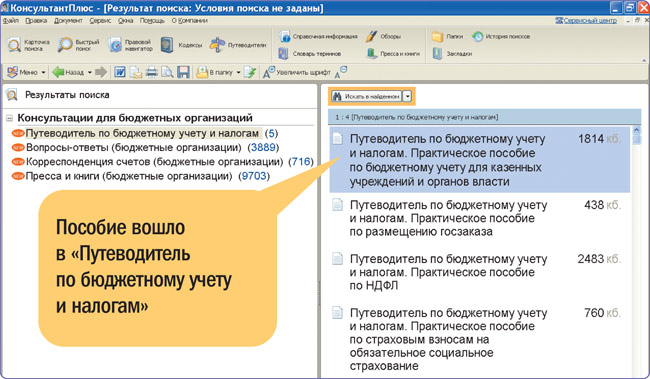Open the Карточка поиска search card
The height and width of the screenshot is (379, 650).
[x=29, y=45]
